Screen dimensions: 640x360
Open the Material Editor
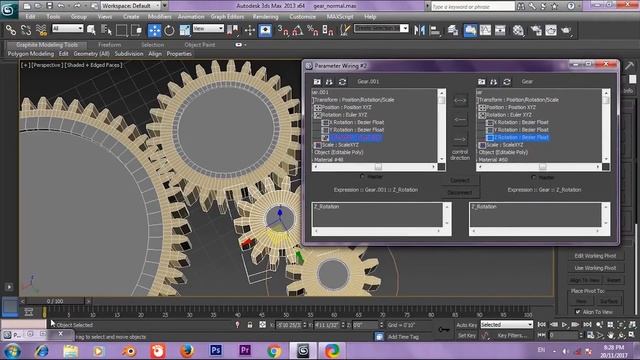518,30
